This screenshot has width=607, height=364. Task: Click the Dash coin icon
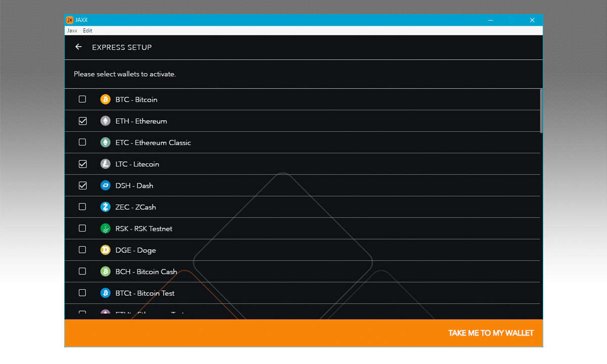pyautogui.click(x=105, y=186)
